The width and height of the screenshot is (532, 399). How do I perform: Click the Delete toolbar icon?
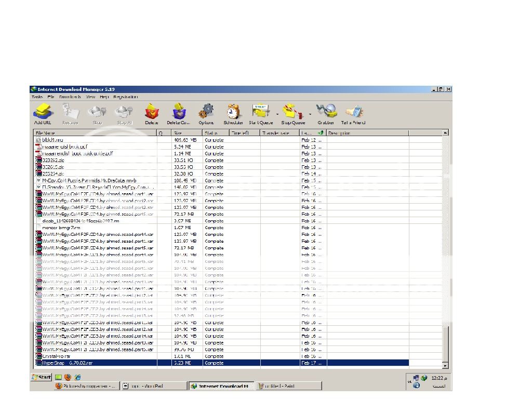[152, 111]
